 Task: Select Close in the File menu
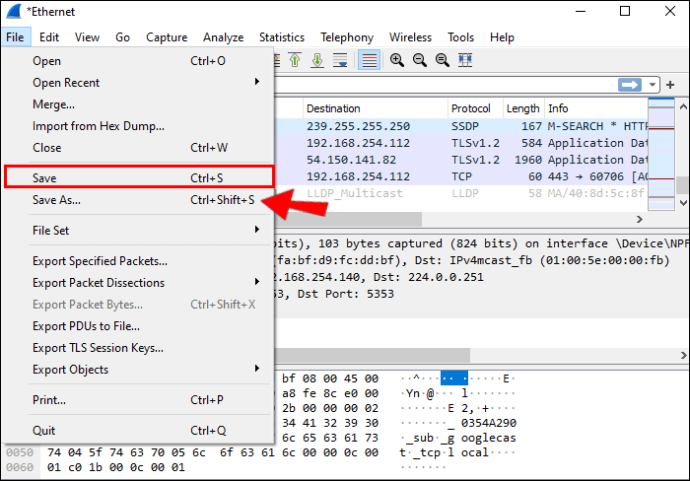point(139,148)
